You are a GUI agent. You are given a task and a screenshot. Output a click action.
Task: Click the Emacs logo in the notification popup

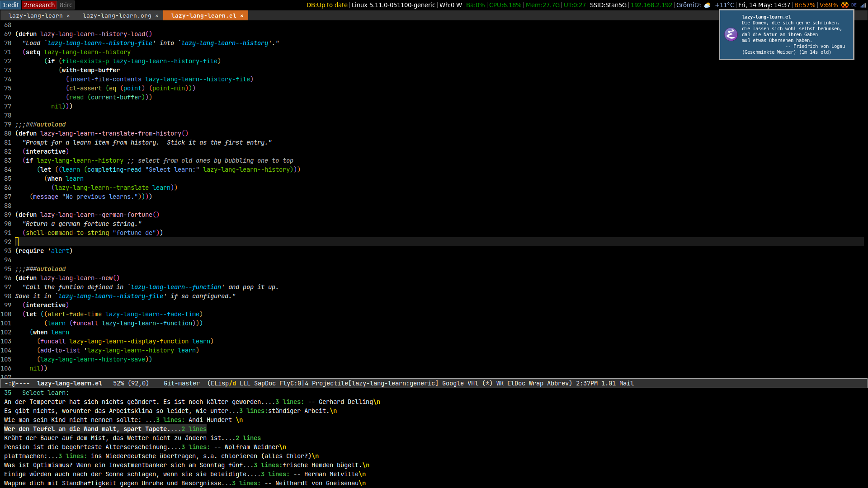(x=731, y=34)
